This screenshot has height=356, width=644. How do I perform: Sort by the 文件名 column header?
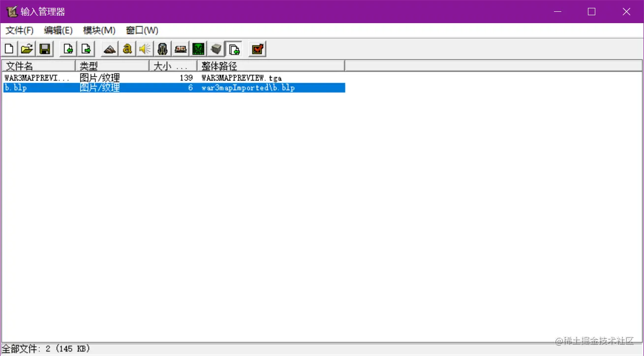[38, 66]
